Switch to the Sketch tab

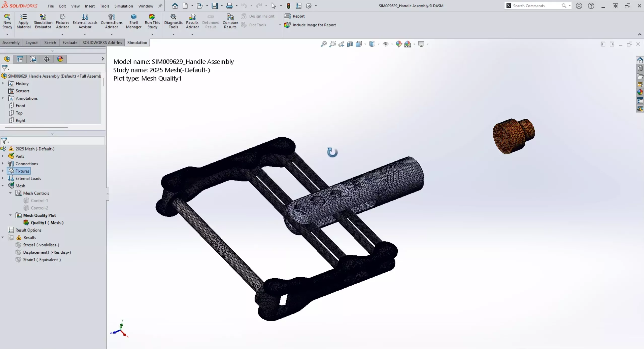[x=50, y=43]
